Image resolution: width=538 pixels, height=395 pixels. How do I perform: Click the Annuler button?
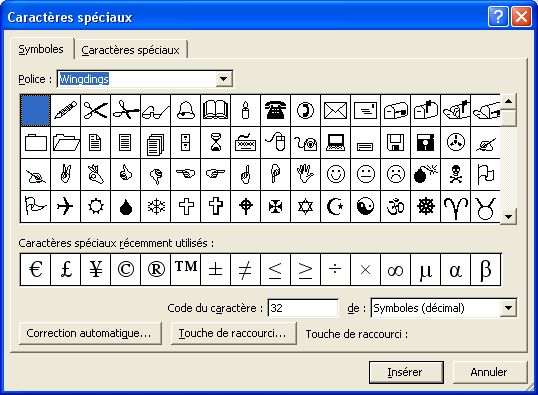tap(489, 372)
